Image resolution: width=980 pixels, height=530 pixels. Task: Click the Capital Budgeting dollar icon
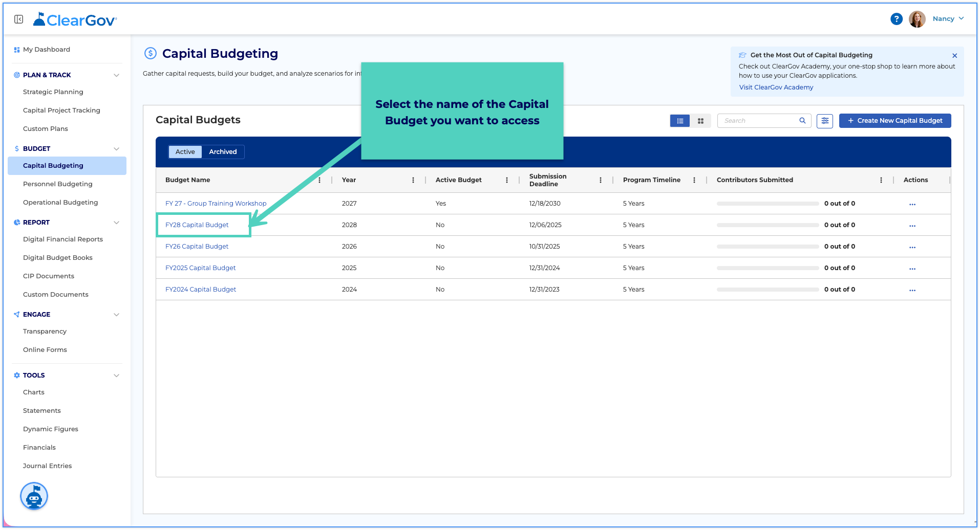coord(151,53)
